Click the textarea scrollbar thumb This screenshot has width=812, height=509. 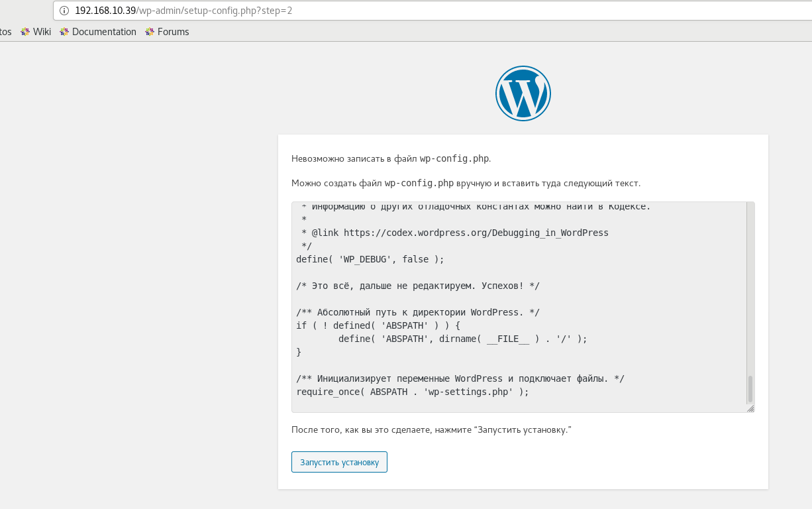750,389
